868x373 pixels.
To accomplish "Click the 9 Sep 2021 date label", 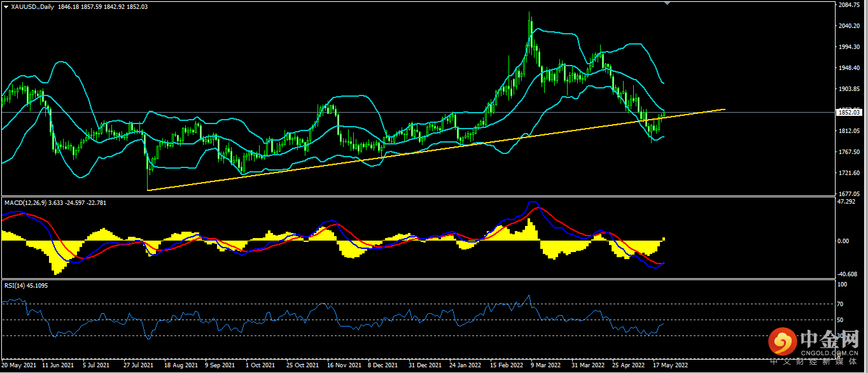I will [220, 366].
